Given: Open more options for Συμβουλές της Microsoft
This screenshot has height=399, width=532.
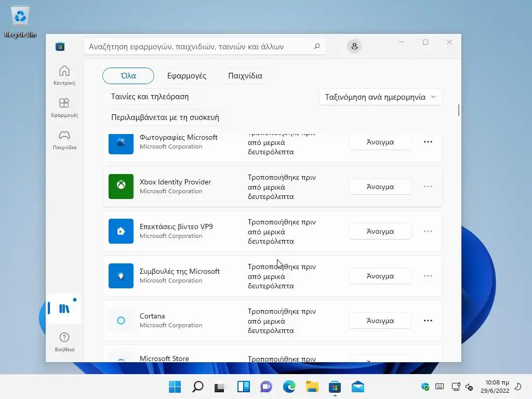Looking at the screenshot, I should [x=428, y=276].
